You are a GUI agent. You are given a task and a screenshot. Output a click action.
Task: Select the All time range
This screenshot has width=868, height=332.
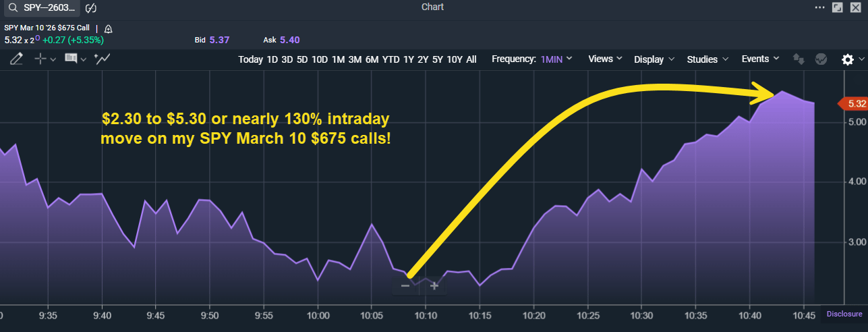[x=471, y=59]
